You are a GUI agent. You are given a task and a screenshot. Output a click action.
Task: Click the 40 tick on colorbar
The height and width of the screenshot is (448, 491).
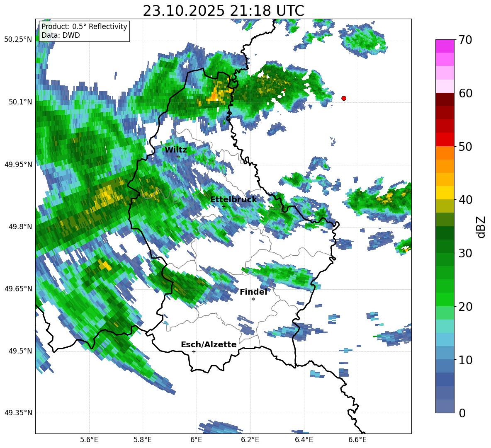tap(465, 200)
